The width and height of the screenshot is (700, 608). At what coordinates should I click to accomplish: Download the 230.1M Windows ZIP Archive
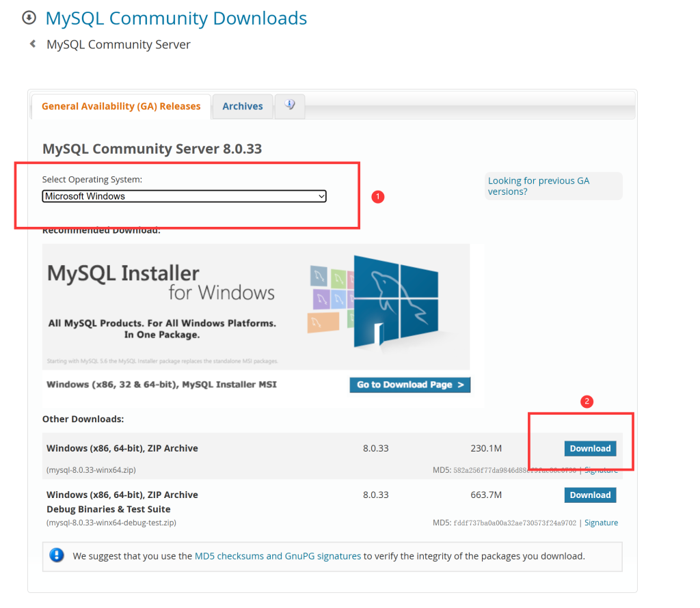(590, 448)
